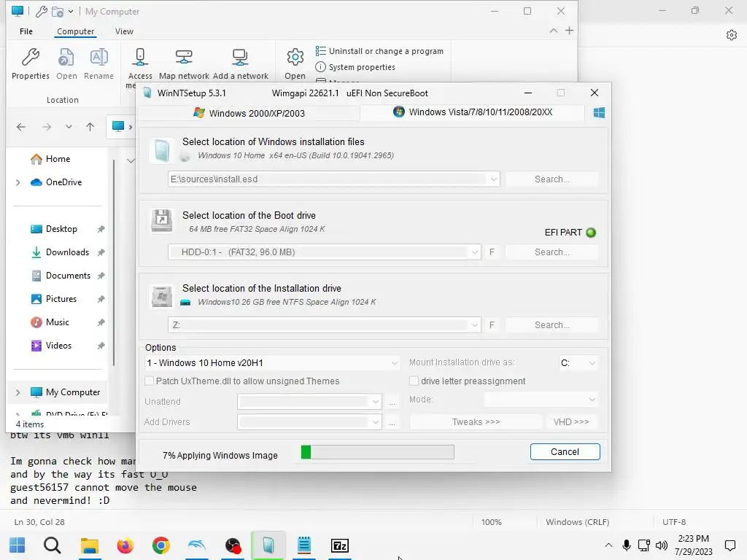Click the Open file icon in Location group
The height and width of the screenshot is (560, 747).
click(66, 57)
